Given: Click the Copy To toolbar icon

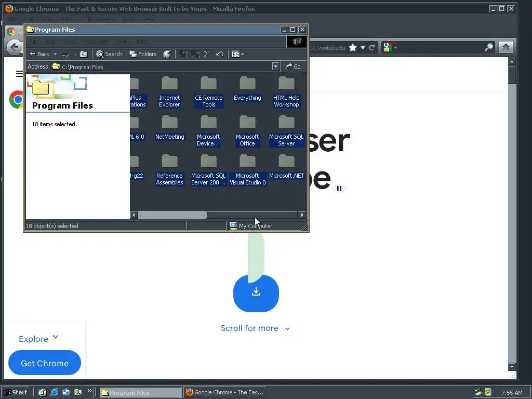Looking at the screenshot, I should pos(195,54).
